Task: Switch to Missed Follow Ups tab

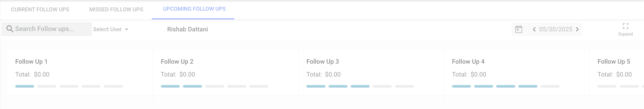Action: click(x=116, y=10)
